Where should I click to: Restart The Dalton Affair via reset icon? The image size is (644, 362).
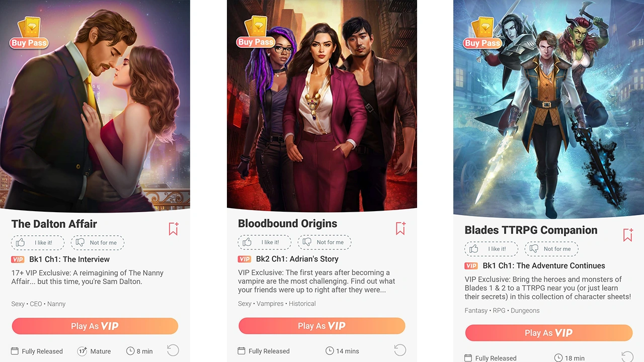tap(173, 350)
